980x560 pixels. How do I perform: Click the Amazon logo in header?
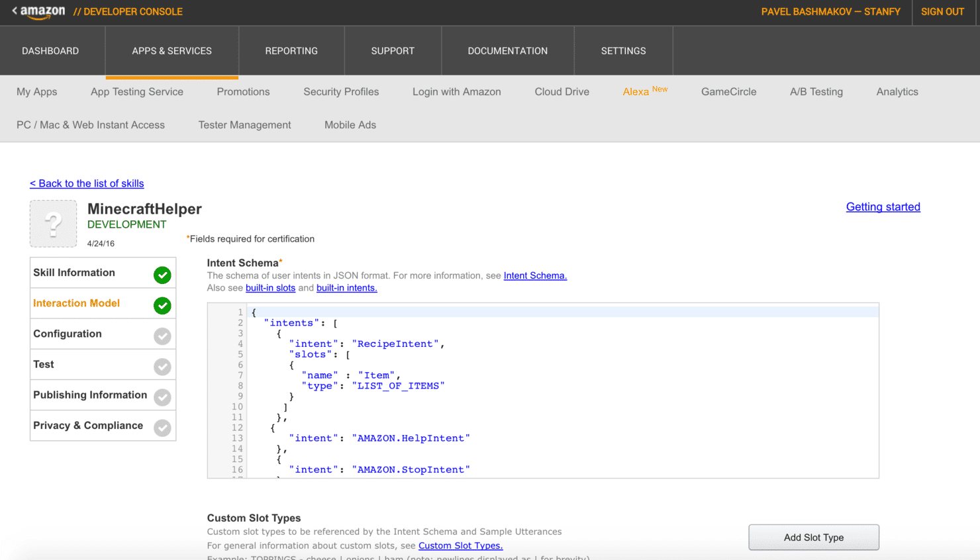click(43, 12)
